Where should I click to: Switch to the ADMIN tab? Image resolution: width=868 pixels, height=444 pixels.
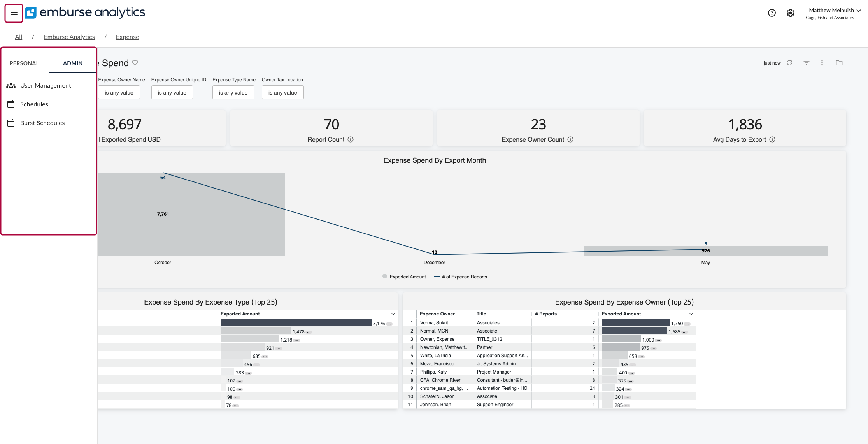[72, 63]
